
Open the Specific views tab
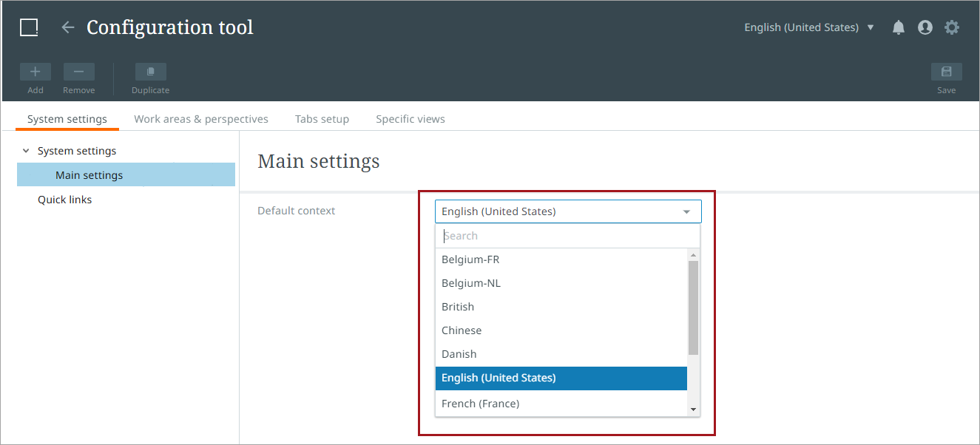pos(410,119)
